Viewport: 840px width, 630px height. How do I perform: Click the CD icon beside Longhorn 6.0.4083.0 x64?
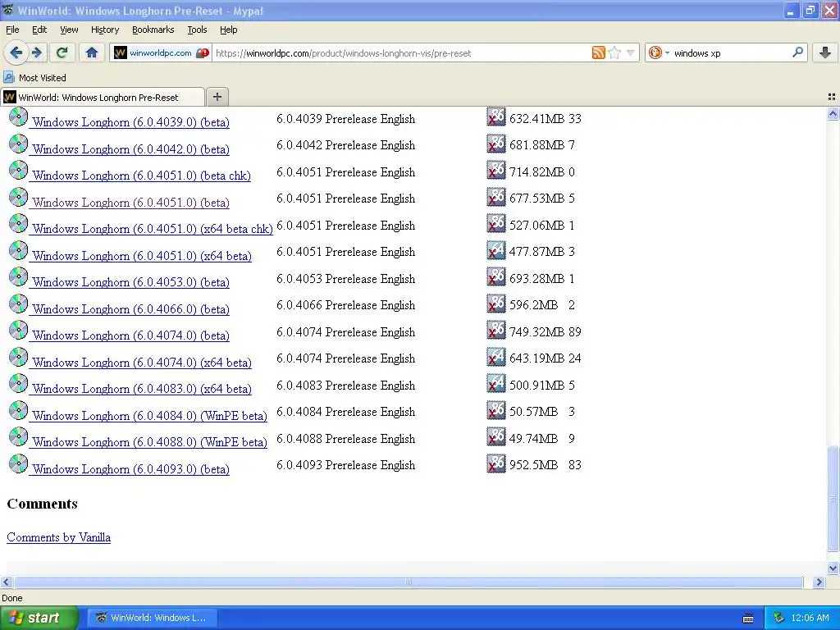point(18,383)
